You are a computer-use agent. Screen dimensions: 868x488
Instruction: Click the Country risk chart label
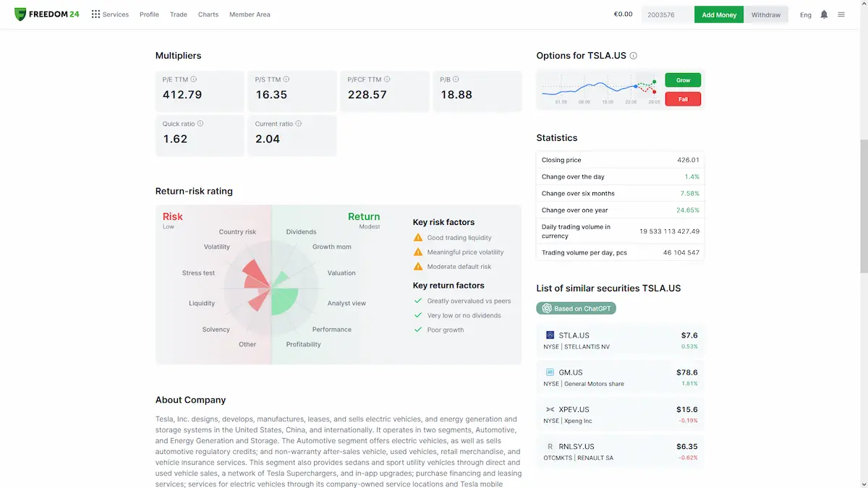(x=237, y=232)
